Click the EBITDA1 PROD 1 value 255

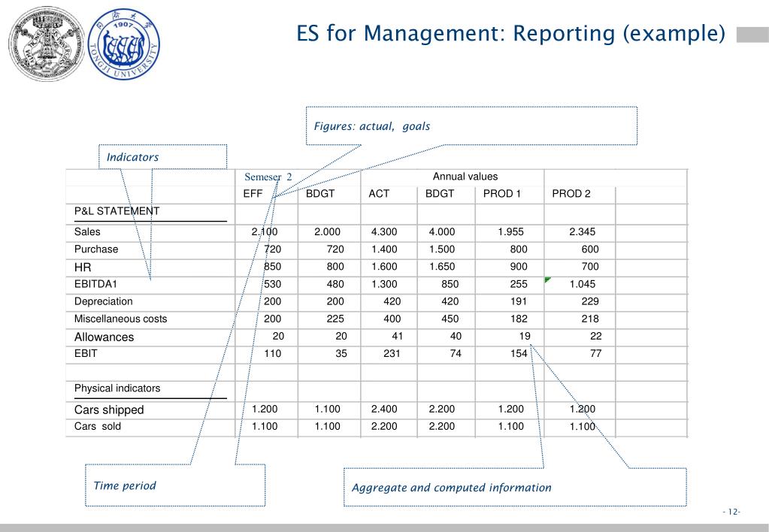[519, 284]
